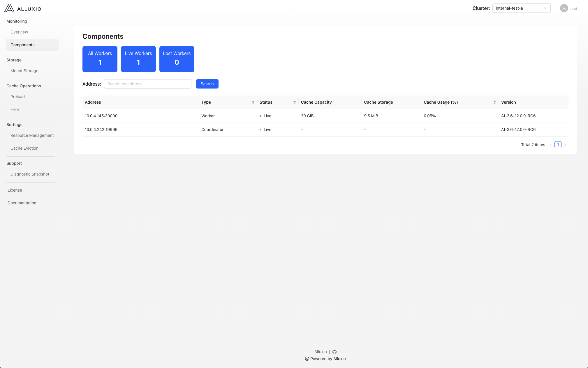Select page 1 in pagination

click(x=558, y=145)
